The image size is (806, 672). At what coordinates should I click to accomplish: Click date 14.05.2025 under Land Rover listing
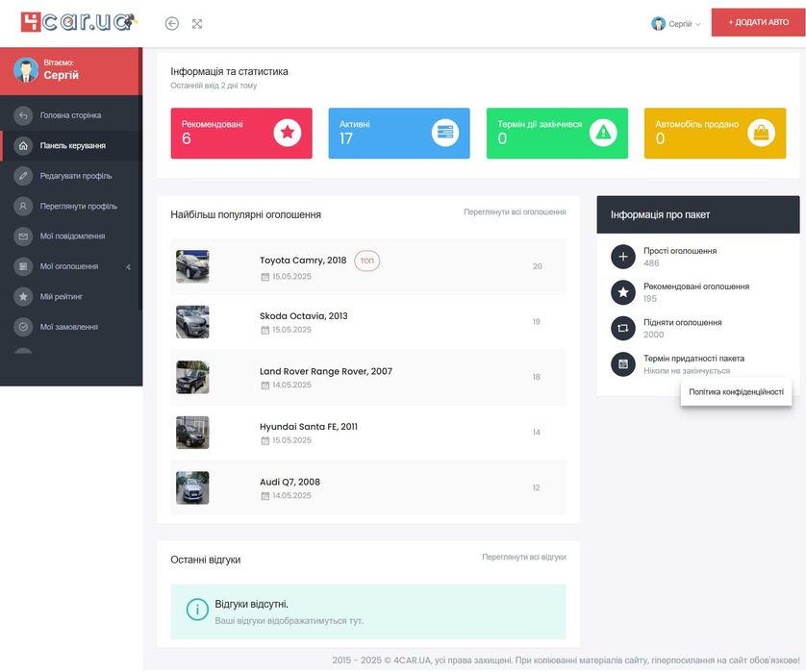(291, 386)
